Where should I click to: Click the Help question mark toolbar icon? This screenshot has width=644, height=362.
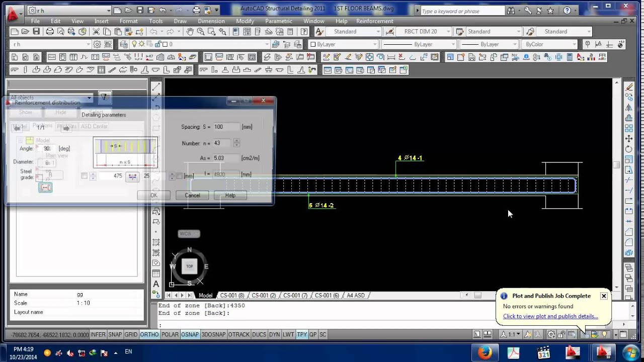coord(303,31)
